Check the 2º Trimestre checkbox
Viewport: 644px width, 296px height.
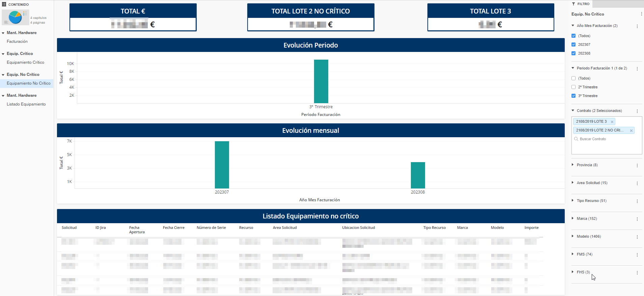pos(573,87)
